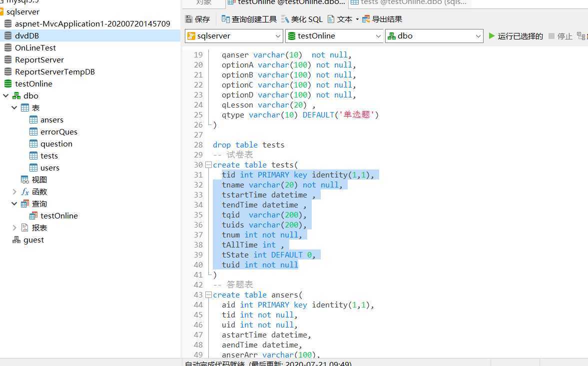Click the 保存 save icon in toolbar
Image resolution: width=588 pixels, height=366 pixels.
pos(189,19)
